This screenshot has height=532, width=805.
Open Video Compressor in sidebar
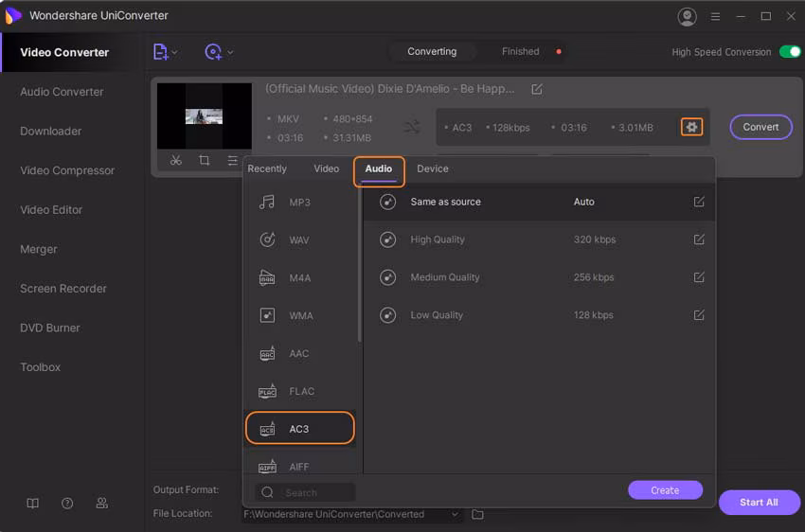[67, 170]
